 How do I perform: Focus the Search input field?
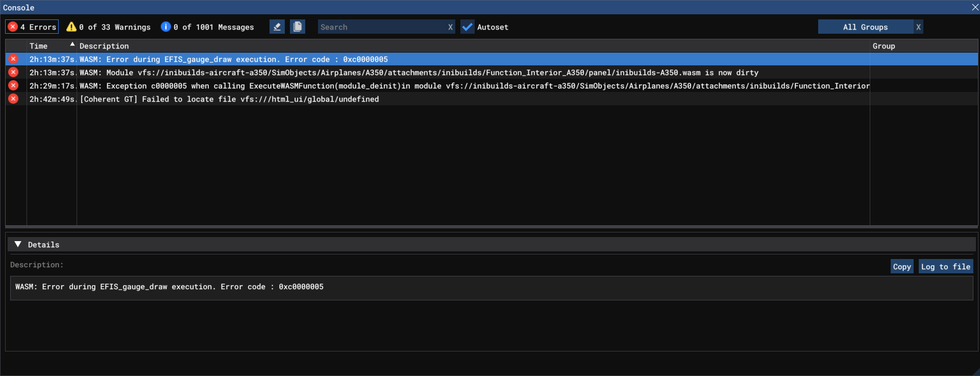pos(382,27)
